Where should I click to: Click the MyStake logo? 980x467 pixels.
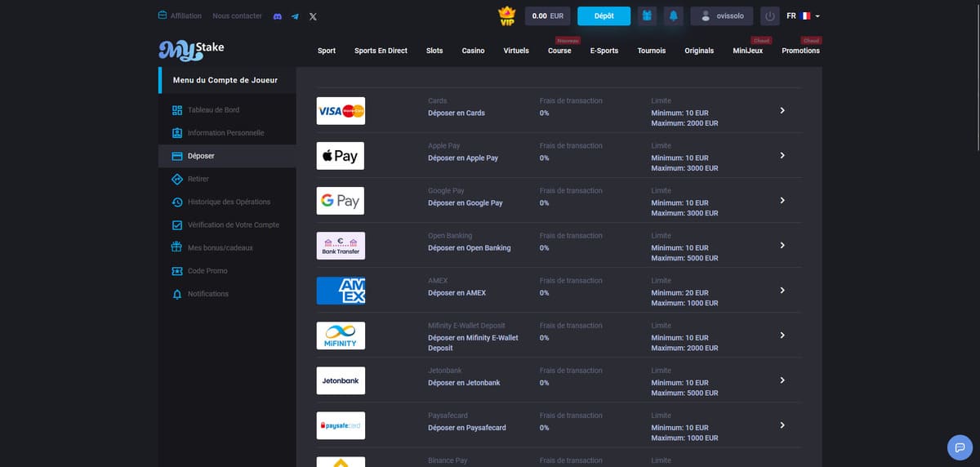[x=191, y=51]
